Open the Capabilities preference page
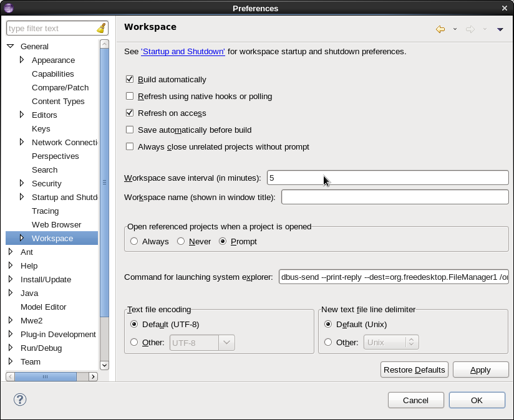 click(53, 74)
